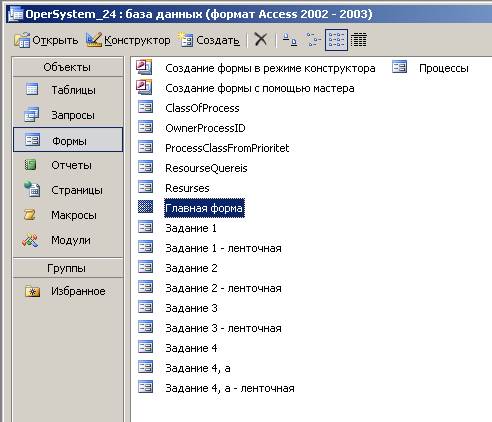The width and height of the screenshot is (492, 422).
Task: Select the Задание 3 form
Action: pos(191,308)
